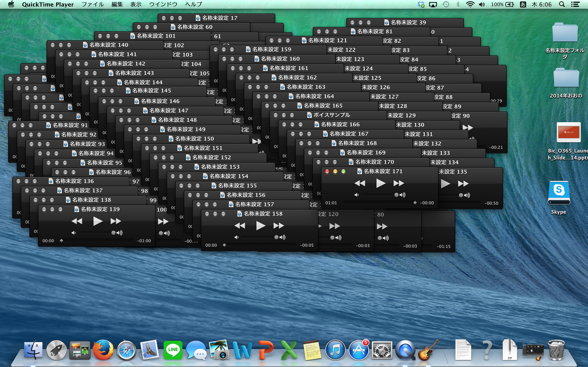588x367 pixels.
Task: Click the Skype disk icon on the desktop
Action: click(x=559, y=193)
